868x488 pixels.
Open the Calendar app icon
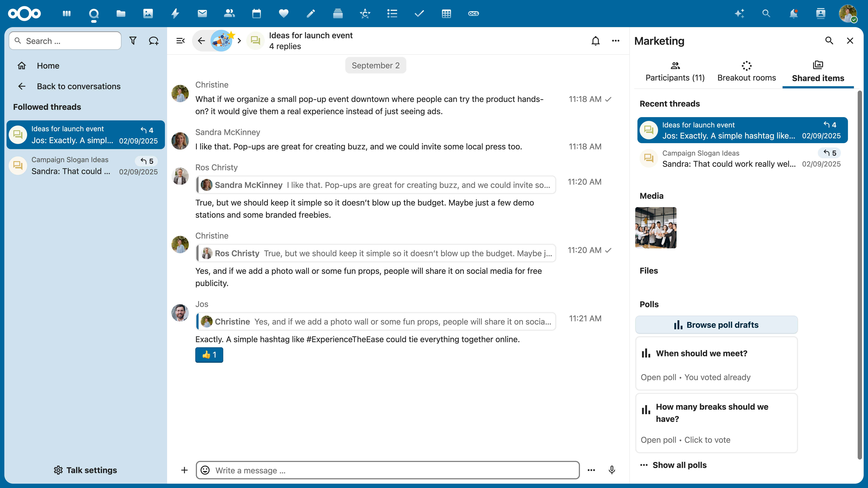pos(256,13)
